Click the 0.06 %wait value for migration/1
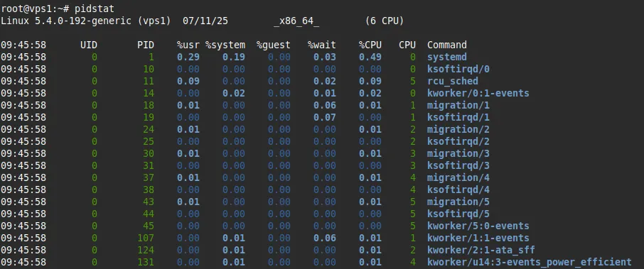This screenshot has height=269, width=644. tap(325, 105)
